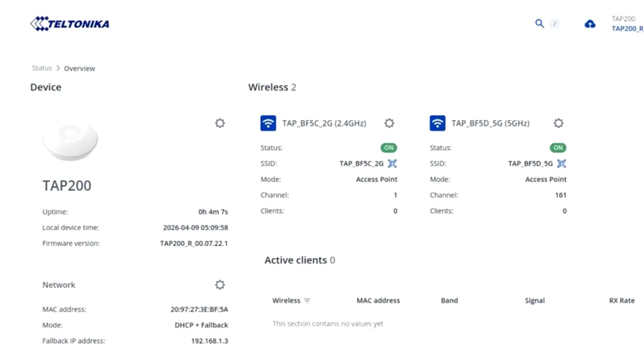Click the TAP_BF5D_5G (5GHz) card title

pyautogui.click(x=491, y=123)
